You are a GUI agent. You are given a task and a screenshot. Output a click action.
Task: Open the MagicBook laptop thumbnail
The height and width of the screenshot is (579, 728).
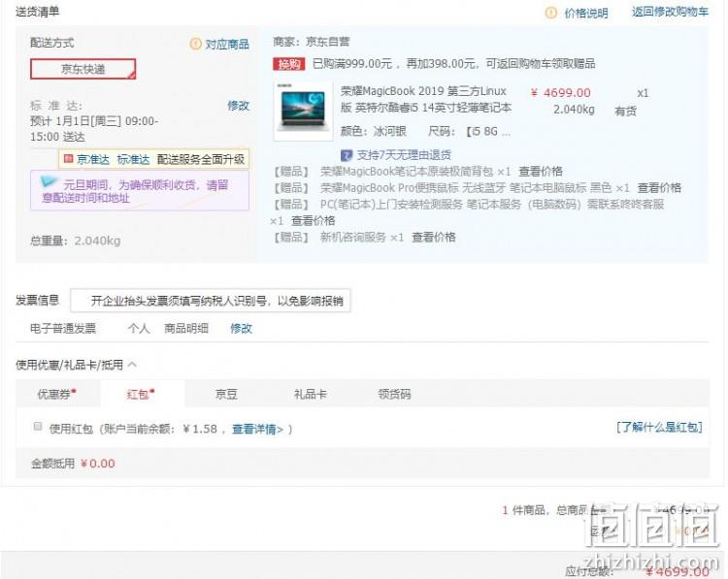tap(303, 111)
